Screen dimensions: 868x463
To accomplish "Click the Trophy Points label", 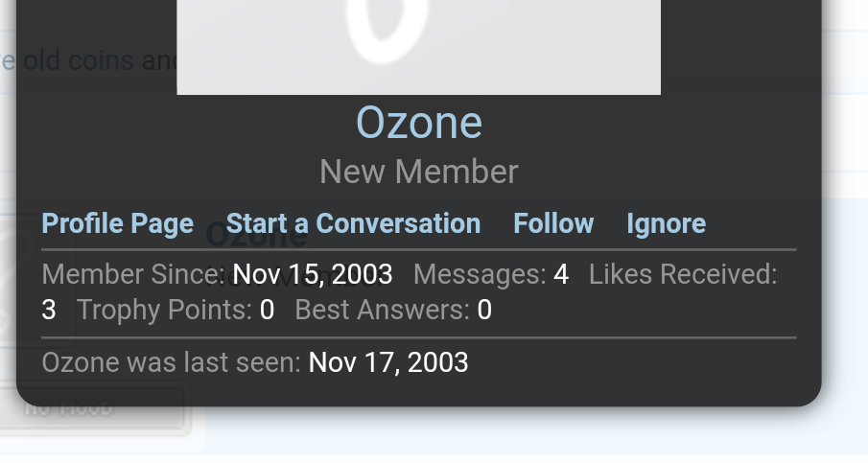I will click(166, 310).
